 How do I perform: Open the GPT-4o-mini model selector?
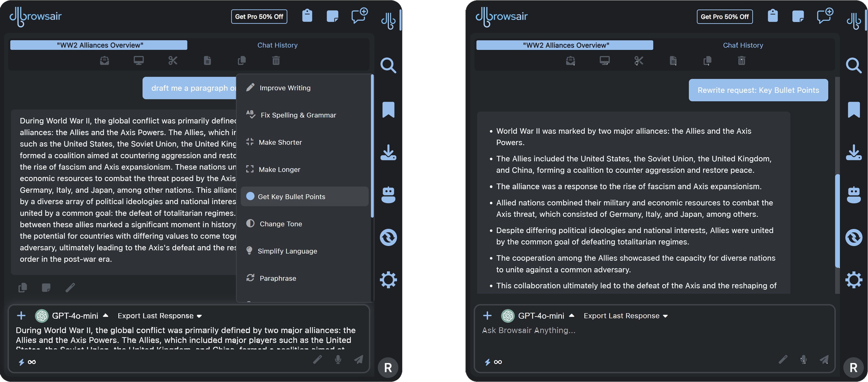[x=75, y=315]
